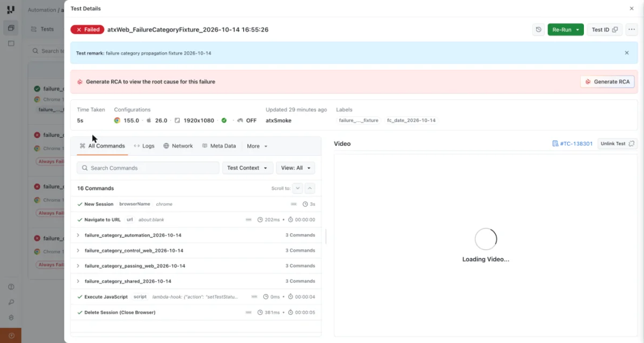This screenshot has width=644, height=343.
Task: Click the 00:00:05 timestamp on Delete Session row
Action: tap(302, 312)
